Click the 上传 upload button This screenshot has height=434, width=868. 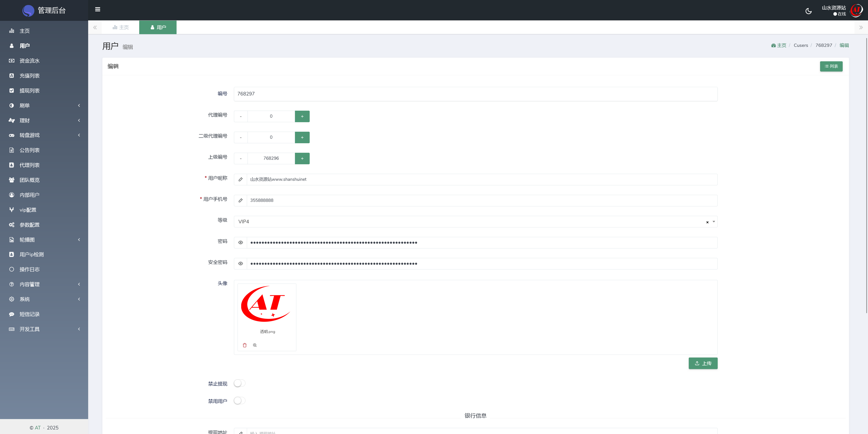coord(703,363)
